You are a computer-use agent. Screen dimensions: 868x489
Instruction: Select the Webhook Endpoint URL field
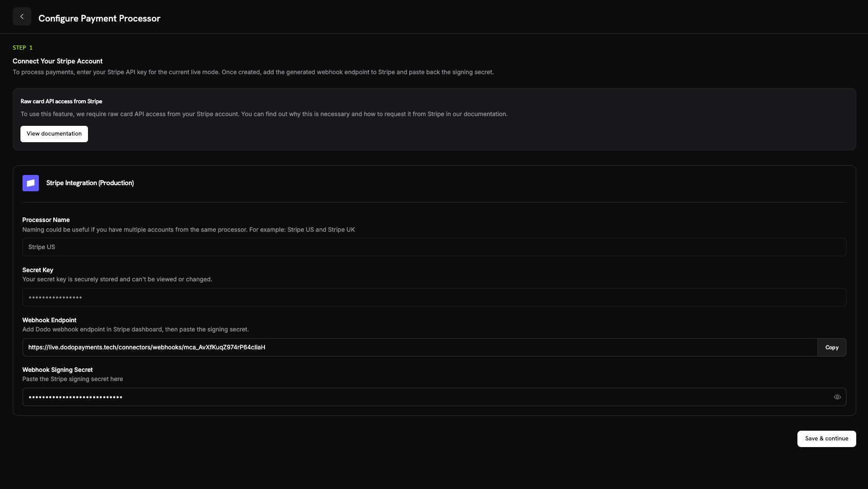420,347
